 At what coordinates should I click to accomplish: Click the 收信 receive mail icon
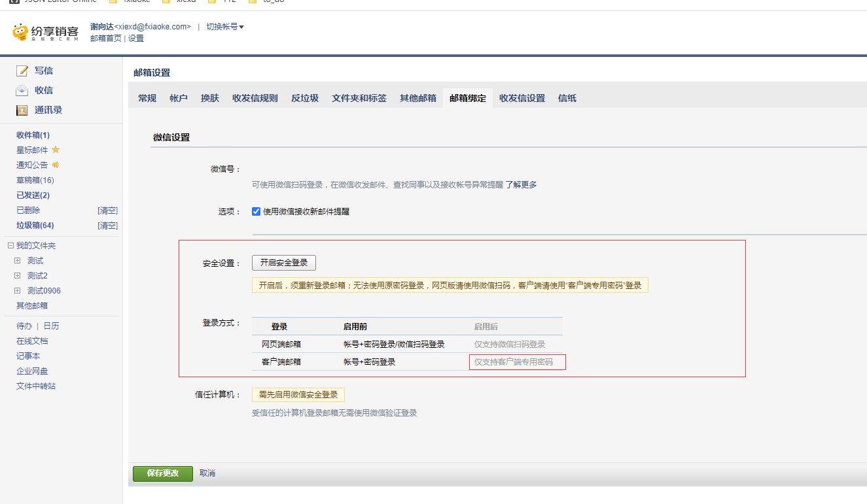click(x=22, y=90)
